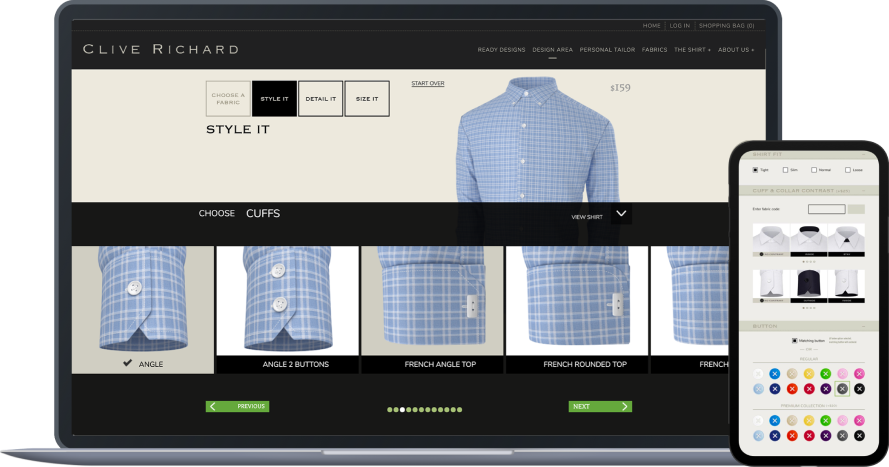Click the fabric code input field
The height and width of the screenshot is (467, 889).
click(x=826, y=209)
